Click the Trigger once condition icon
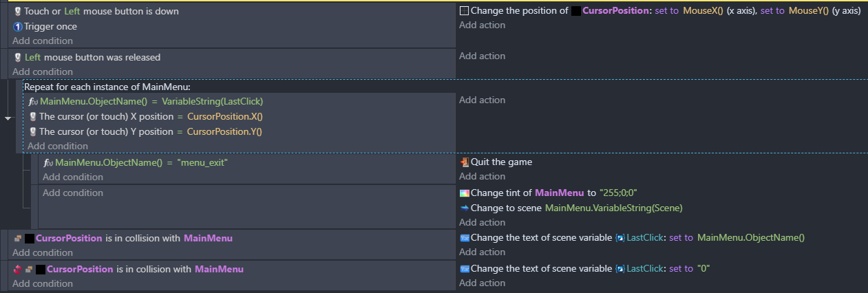The image size is (868, 293). [18, 26]
